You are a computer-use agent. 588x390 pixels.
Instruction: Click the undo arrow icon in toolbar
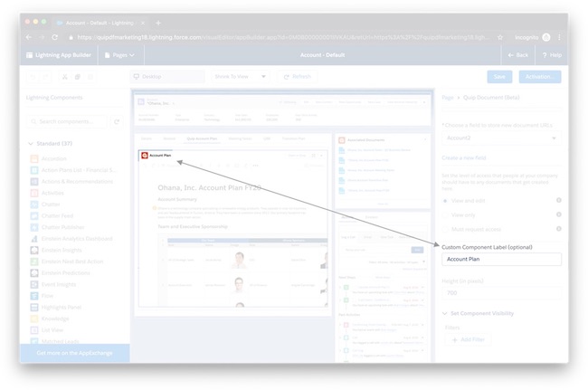33,77
